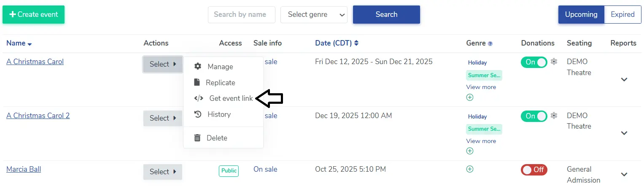Open the Select genre dropdown
Image resolution: width=644 pixels, height=189 pixels.
click(314, 15)
